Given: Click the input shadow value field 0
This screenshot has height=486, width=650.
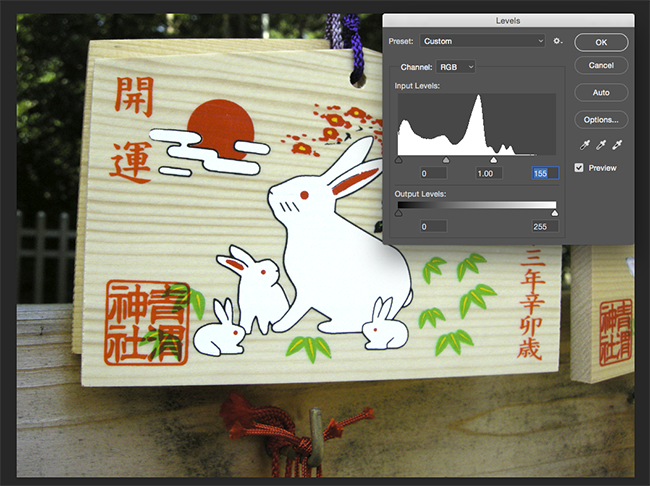Looking at the screenshot, I should coord(434,173).
